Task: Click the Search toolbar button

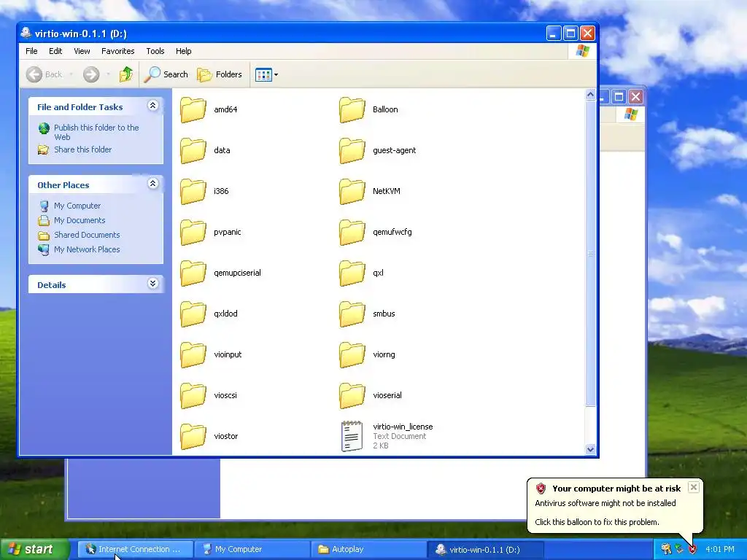Action: 166,74
